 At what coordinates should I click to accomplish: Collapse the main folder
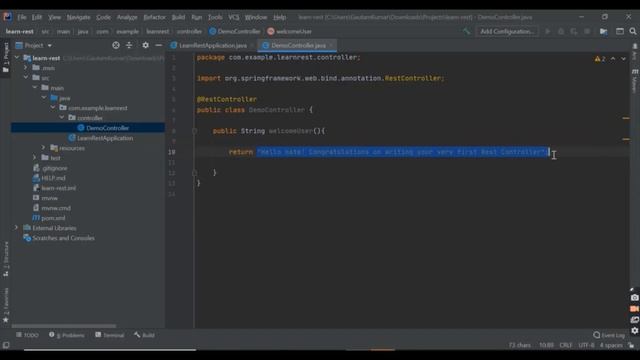click(x=35, y=88)
